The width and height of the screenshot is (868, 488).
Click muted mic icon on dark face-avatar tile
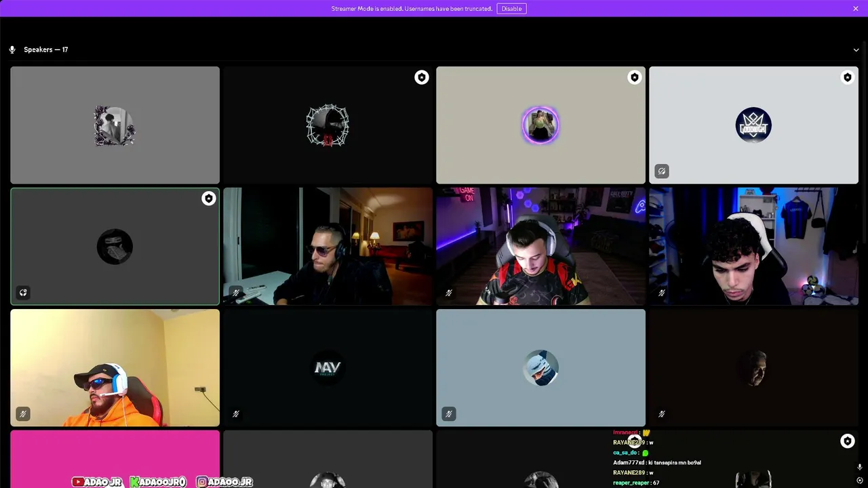pos(662,413)
